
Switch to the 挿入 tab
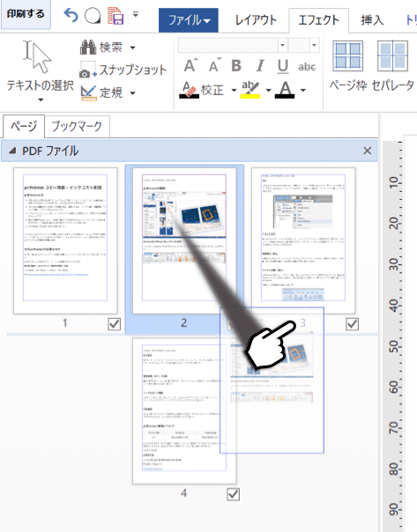tap(372, 20)
